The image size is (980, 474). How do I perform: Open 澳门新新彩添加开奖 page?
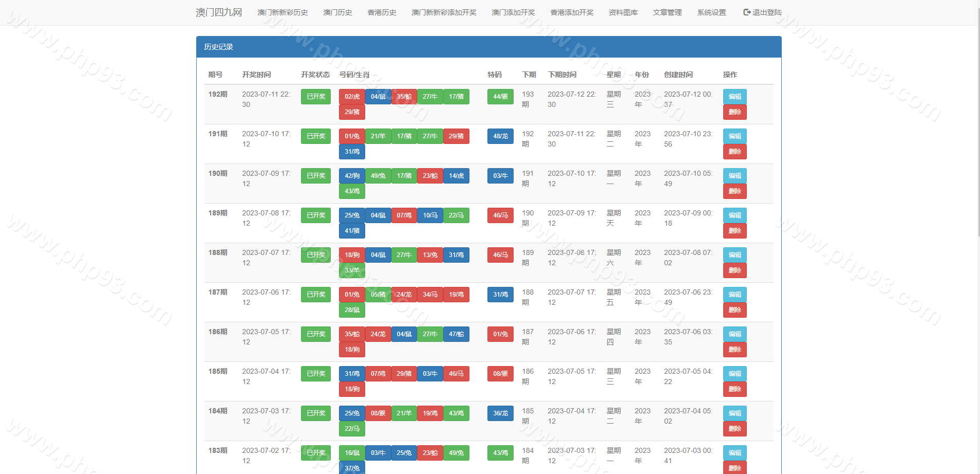pyautogui.click(x=444, y=12)
